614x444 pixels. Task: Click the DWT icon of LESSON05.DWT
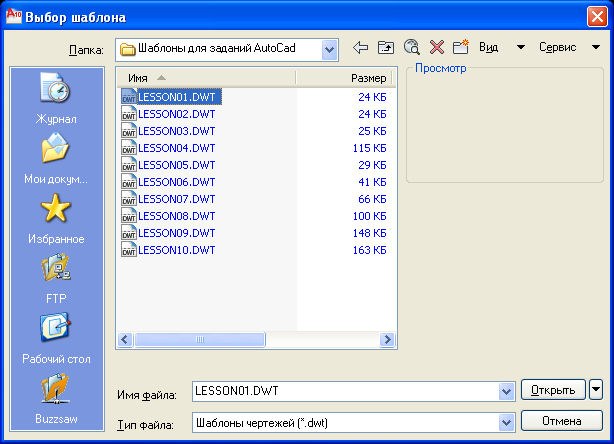[x=129, y=165]
